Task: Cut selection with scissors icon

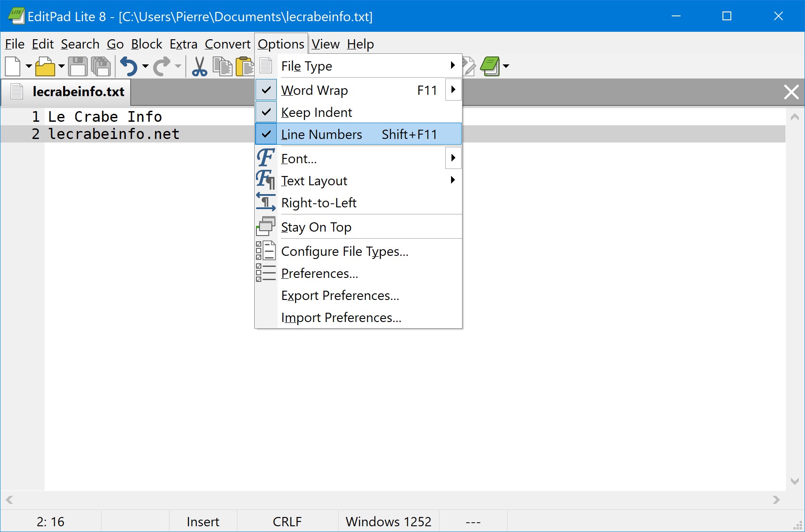Action: [x=199, y=67]
